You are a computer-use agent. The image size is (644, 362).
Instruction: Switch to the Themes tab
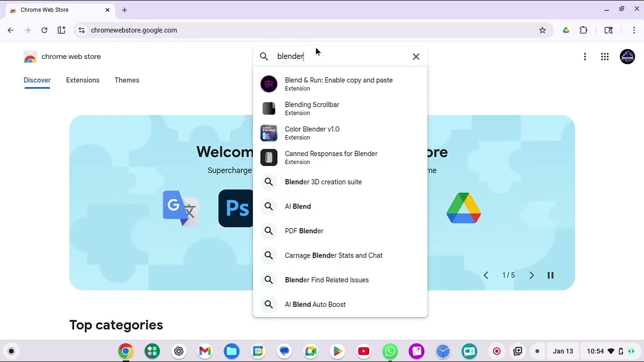click(127, 80)
